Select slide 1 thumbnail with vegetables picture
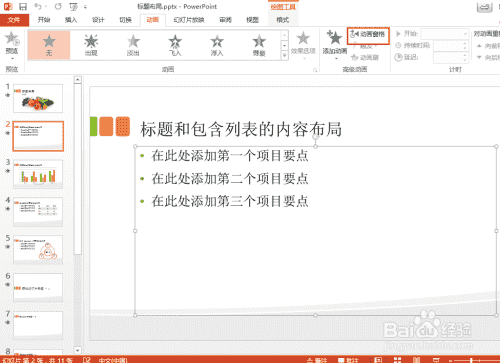 point(38,98)
